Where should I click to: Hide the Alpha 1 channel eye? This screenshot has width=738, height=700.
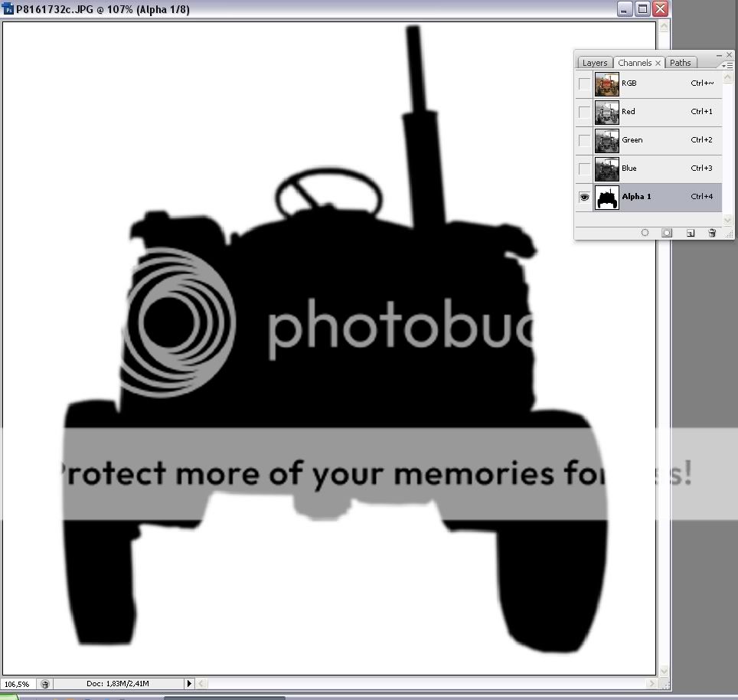584,198
